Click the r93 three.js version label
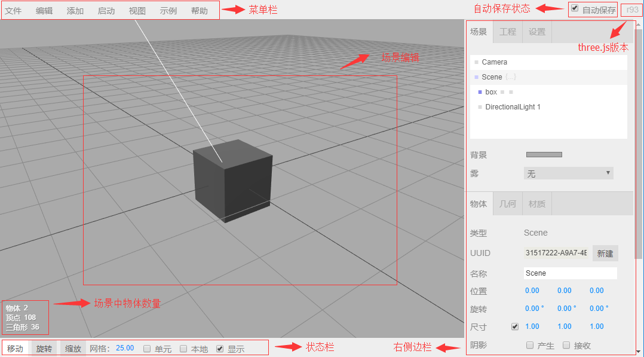The width and height of the screenshot is (644, 357). pos(632,10)
